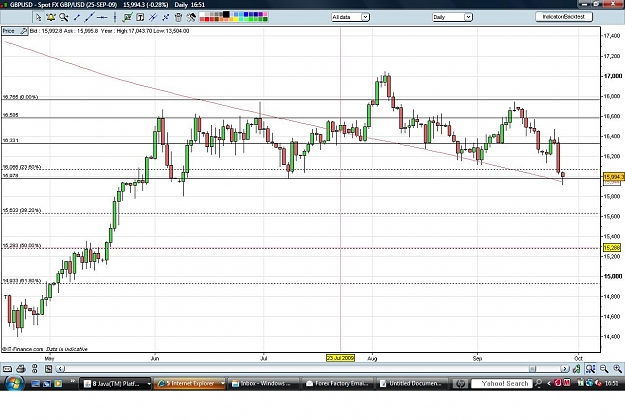Select the crossed lines drawing tool
Image resolution: width=625 pixels, height=420 pixels.
click(x=153, y=17)
